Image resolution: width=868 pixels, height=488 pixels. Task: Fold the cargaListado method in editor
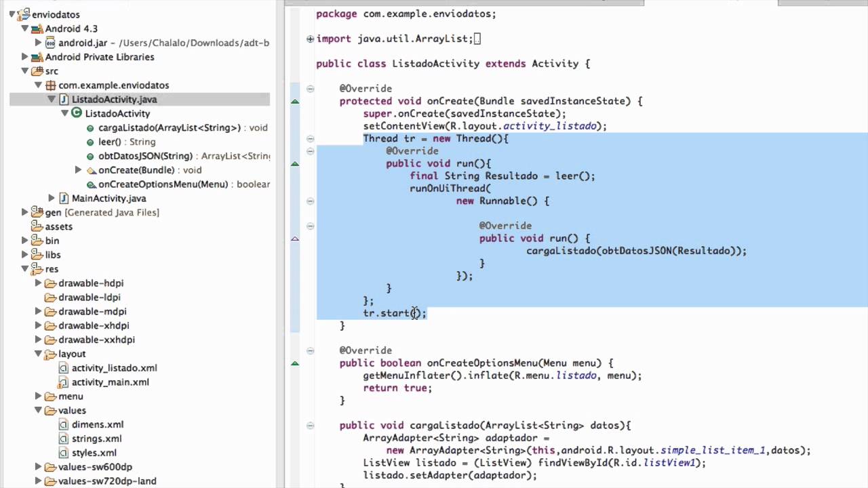pos(310,426)
